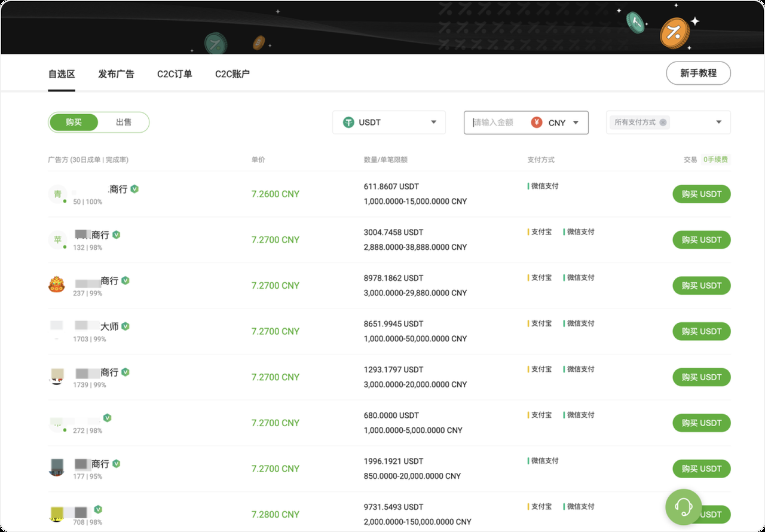This screenshot has height=532, width=765.
Task: Open the CNY currency dropdown arrow
Action: [x=576, y=123]
